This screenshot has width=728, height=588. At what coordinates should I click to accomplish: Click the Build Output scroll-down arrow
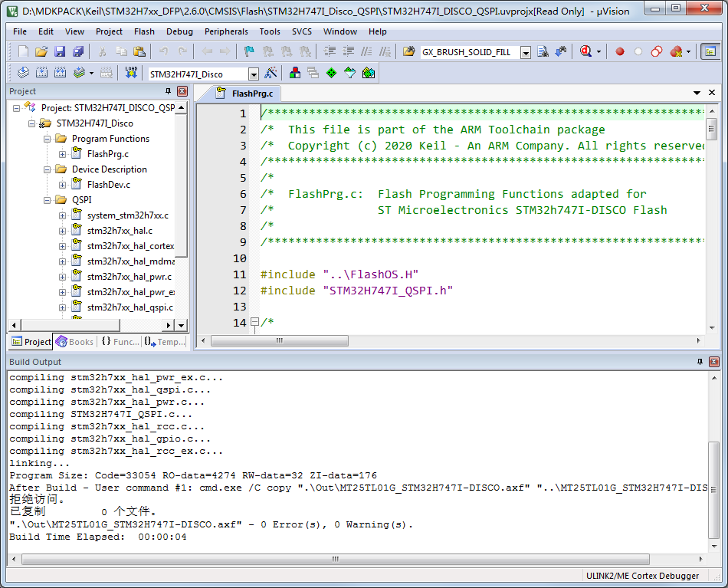click(x=714, y=546)
